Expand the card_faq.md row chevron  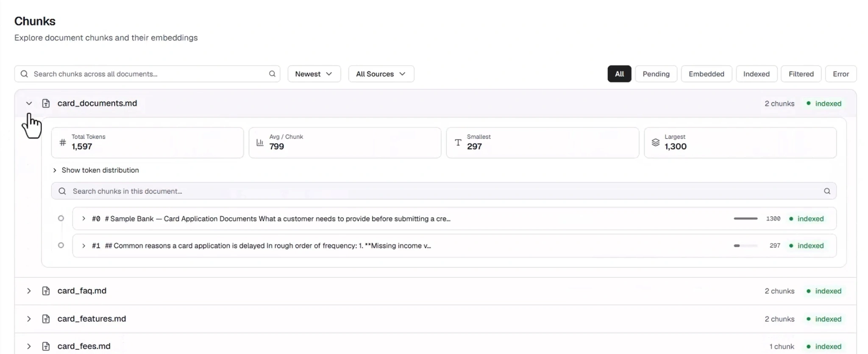[x=29, y=291]
